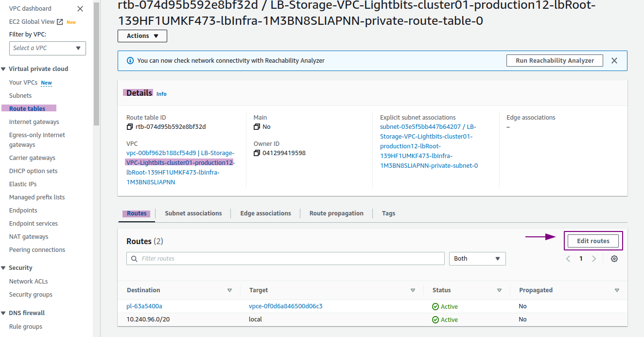
Task: Click Active status icon for 10.240.96.0/20
Action: coord(435,320)
